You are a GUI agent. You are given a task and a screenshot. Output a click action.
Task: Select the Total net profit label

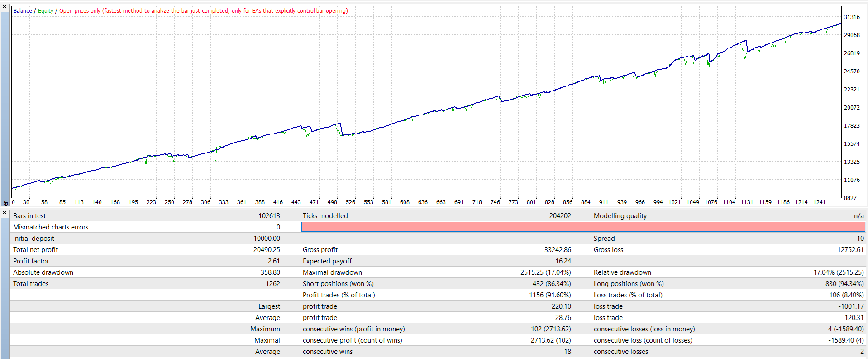(35, 250)
